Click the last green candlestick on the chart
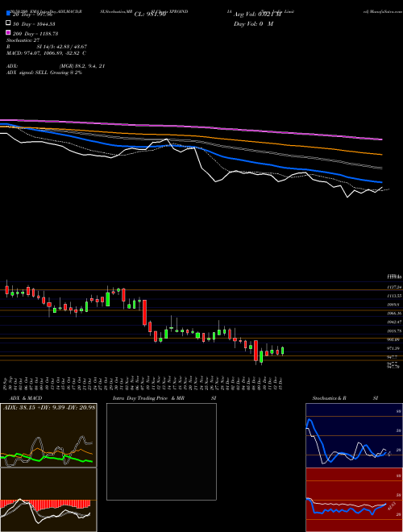This screenshot has height=532, width=403. click(x=283, y=351)
